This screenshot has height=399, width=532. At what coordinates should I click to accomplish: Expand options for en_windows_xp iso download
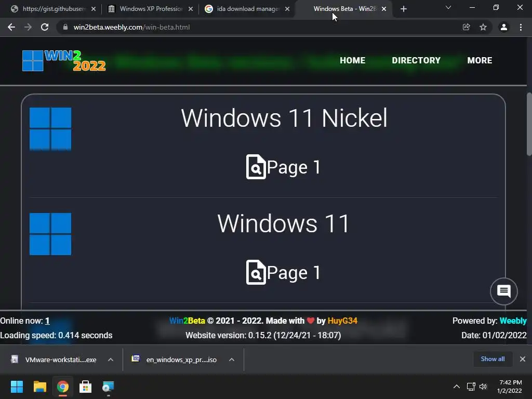point(232,360)
